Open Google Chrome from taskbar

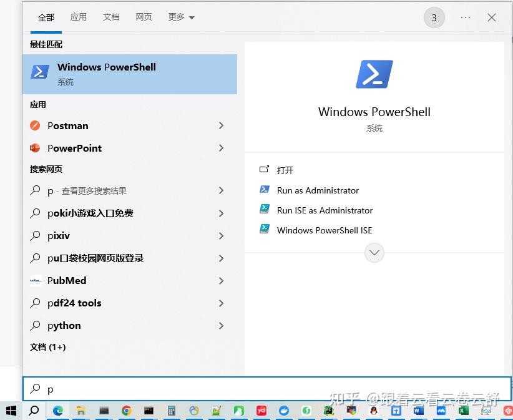(x=126, y=411)
